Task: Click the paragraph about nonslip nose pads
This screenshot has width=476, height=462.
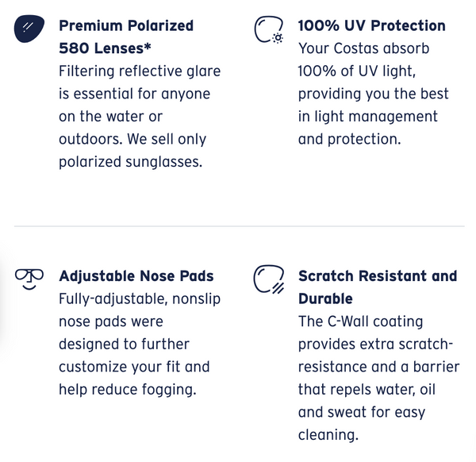Action: click(x=135, y=344)
